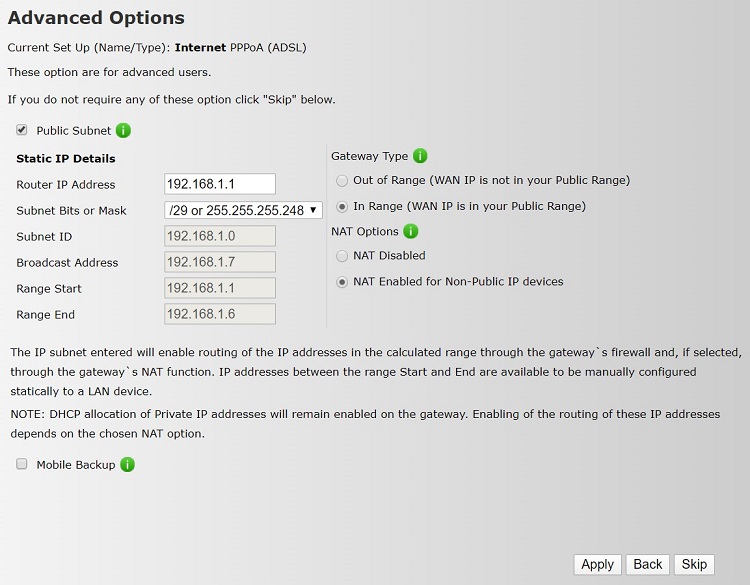Uncheck the Public Subnet checkbox
The width and height of the screenshot is (750, 585).
click(22, 131)
